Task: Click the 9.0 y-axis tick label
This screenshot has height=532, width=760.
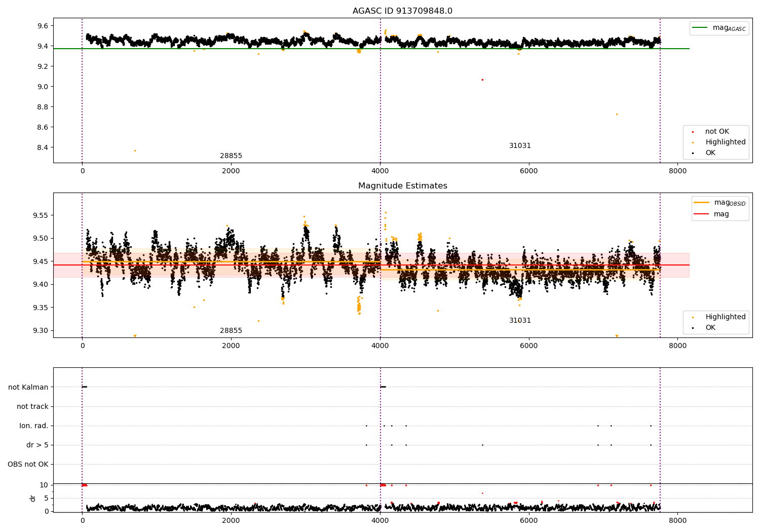Action: pos(43,87)
